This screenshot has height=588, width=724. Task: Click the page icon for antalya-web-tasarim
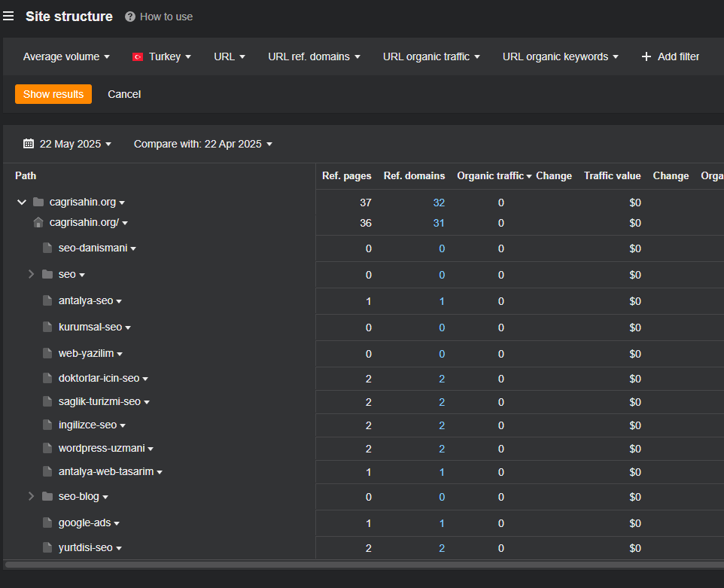click(x=47, y=471)
